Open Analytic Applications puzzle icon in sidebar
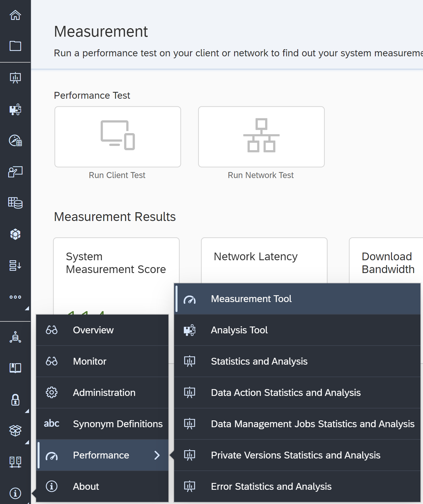The height and width of the screenshot is (504, 423). tap(15, 109)
